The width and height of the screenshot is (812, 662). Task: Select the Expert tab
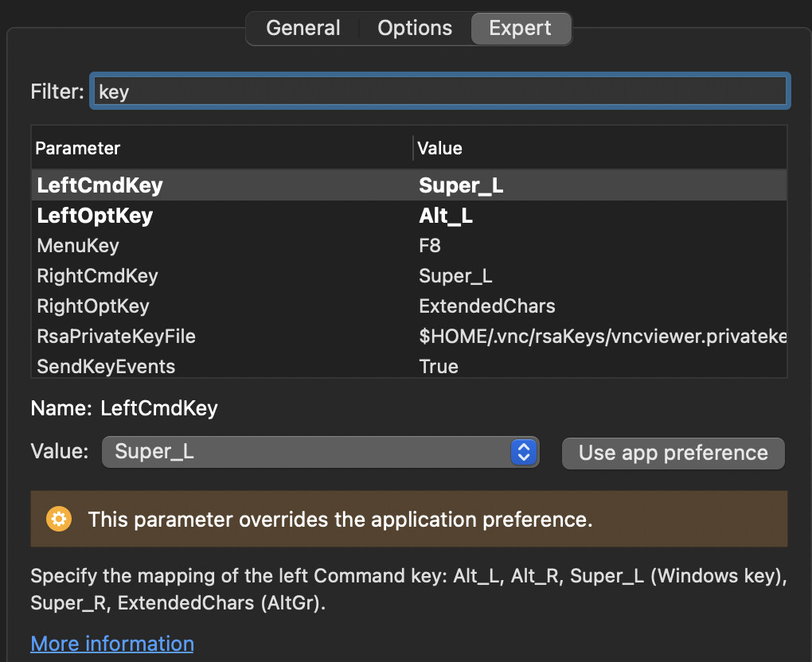[x=520, y=29]
